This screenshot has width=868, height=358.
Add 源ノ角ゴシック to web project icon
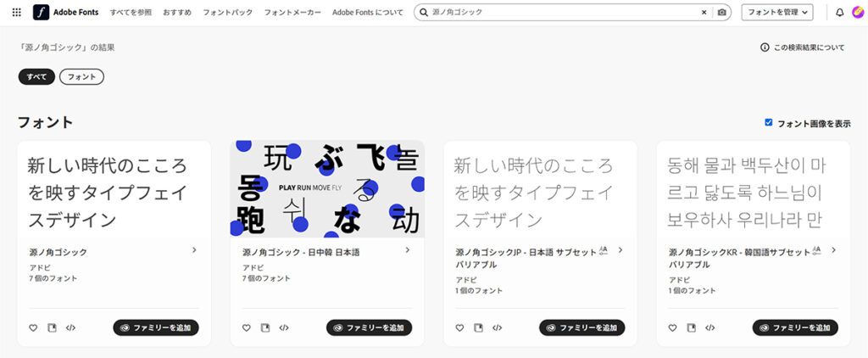point(52,328)
